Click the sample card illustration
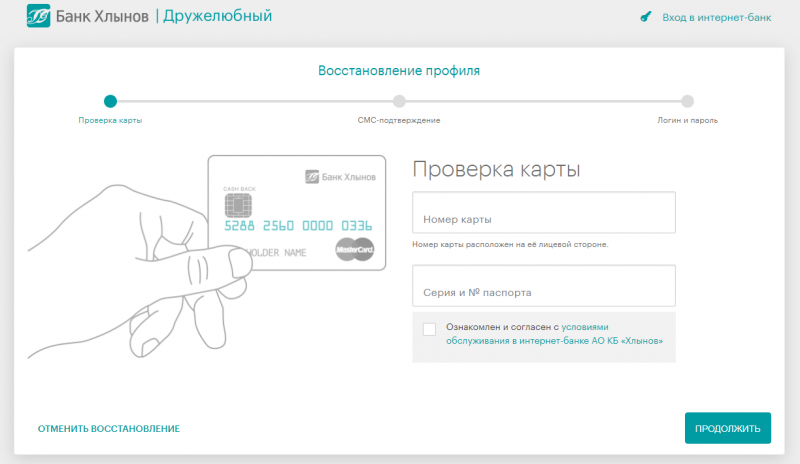800x464 pixels. tap(297, 213)
